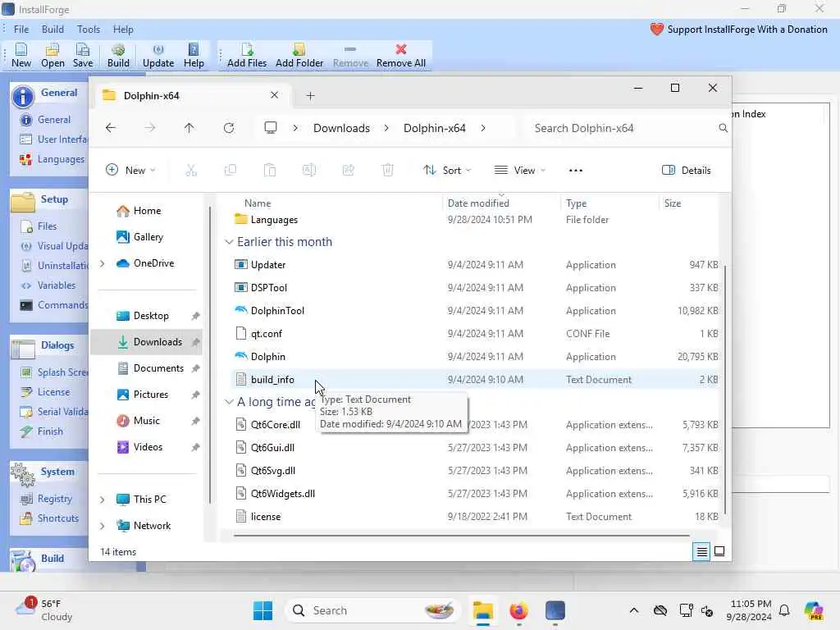Expand the OneDrive node
The width and height of the screenshot is (840, 630).
click(x=102, y=263)
